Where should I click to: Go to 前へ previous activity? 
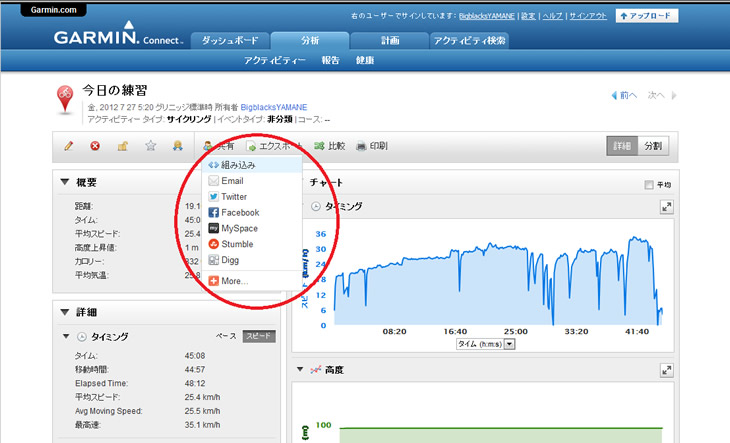624,95
